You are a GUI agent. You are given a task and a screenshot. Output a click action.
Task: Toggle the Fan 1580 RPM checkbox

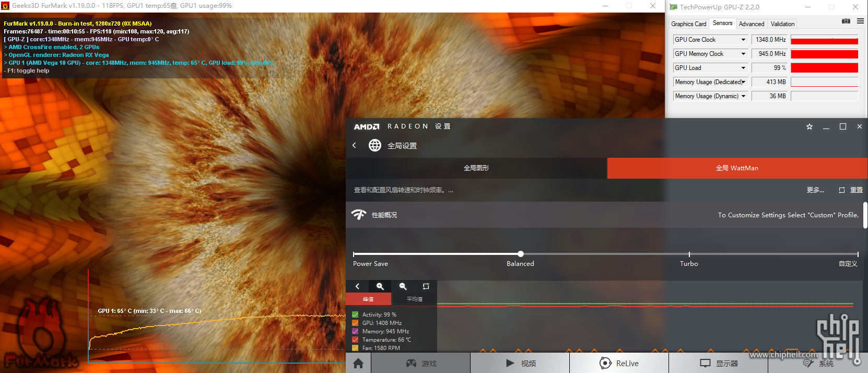(355, 348)
